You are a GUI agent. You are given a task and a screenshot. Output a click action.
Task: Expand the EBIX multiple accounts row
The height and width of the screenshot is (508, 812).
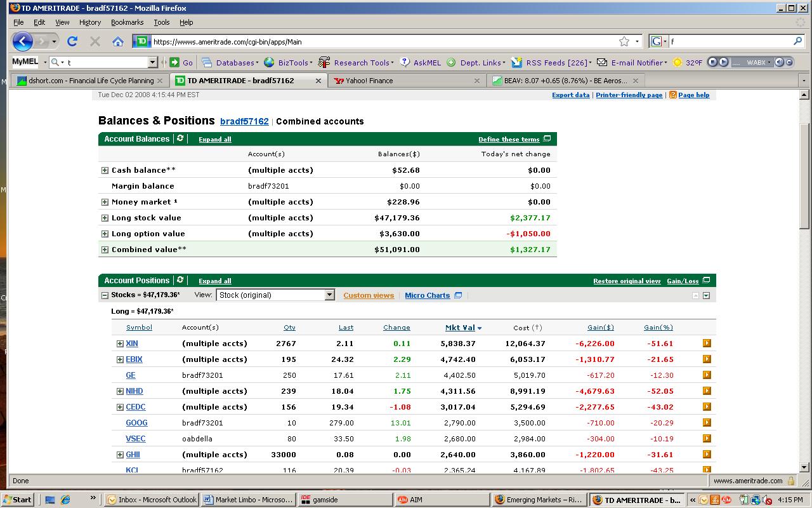click(120, 359)
